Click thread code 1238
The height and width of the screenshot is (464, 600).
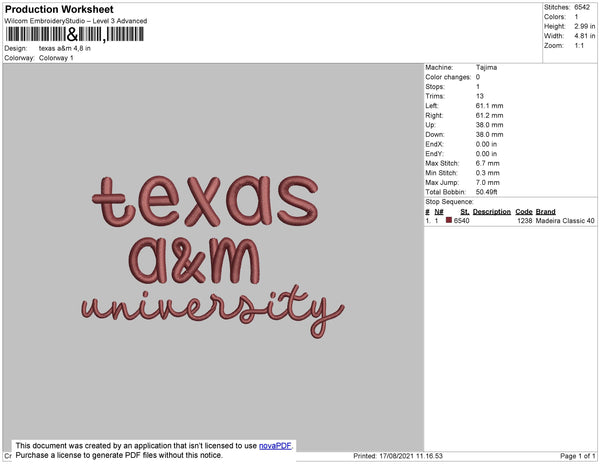click(525, 221)
